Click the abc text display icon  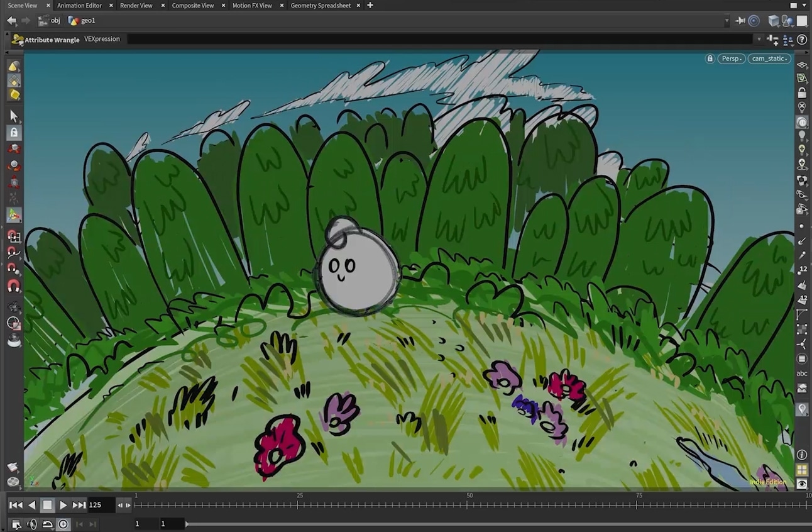point(802,374)
